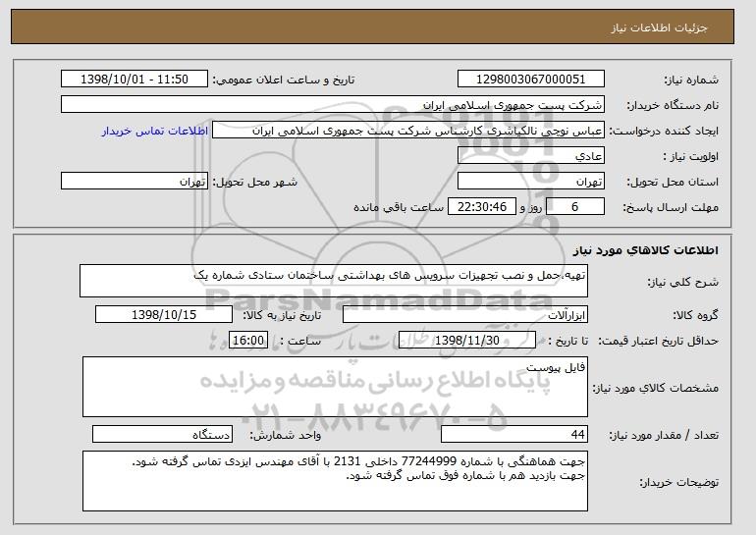Viewport: 756px width, 535px height.
Task: Click the price validity date field 1398/11/30
Action: [467, 341]
